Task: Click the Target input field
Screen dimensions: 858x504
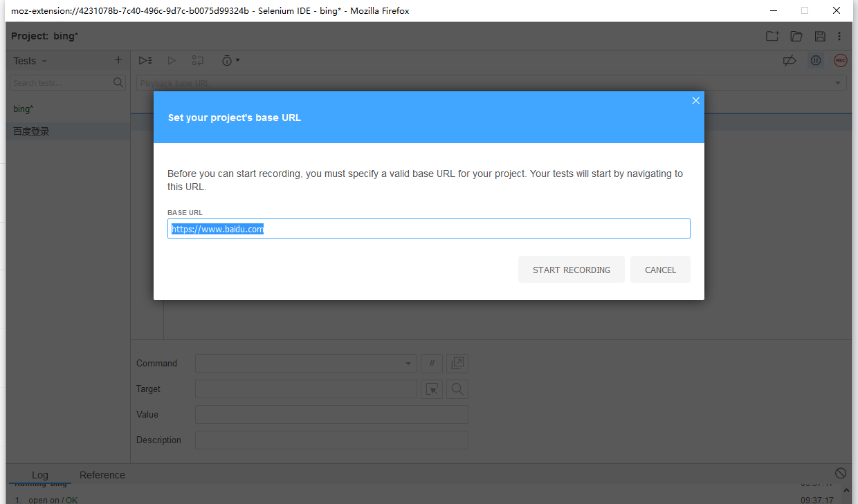Action: click(x=306, y=389)
